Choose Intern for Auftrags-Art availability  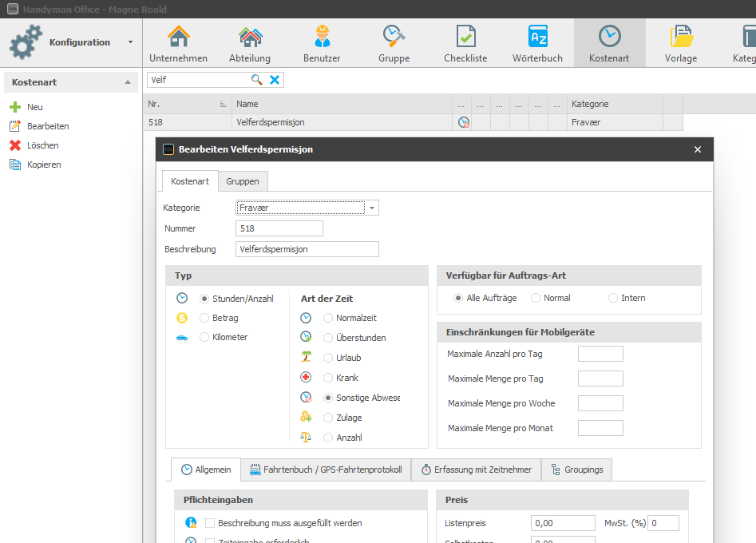pyautogui.click(x=613, y=298)
